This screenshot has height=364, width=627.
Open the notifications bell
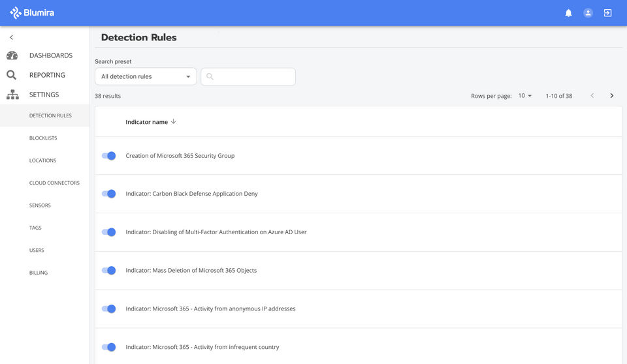pos(568,13)
